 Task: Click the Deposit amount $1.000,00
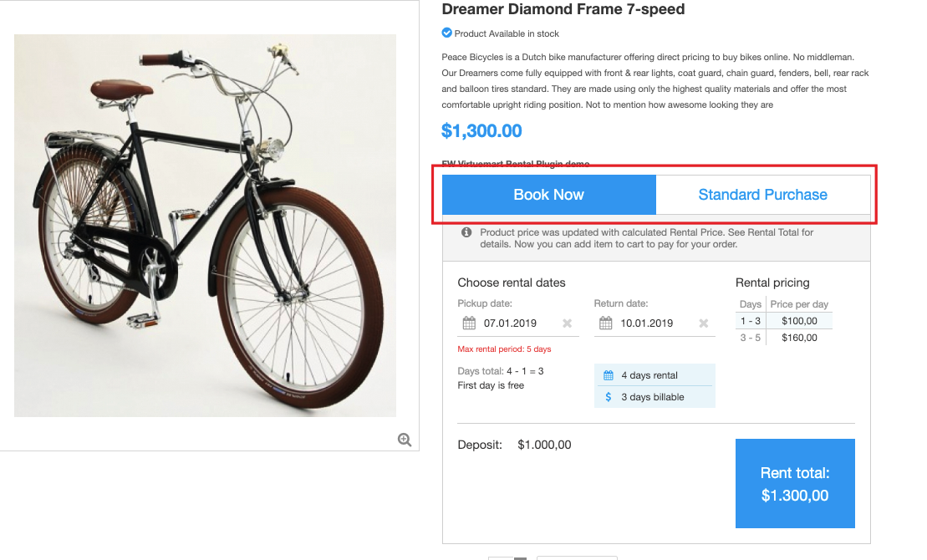pos(544,445)
